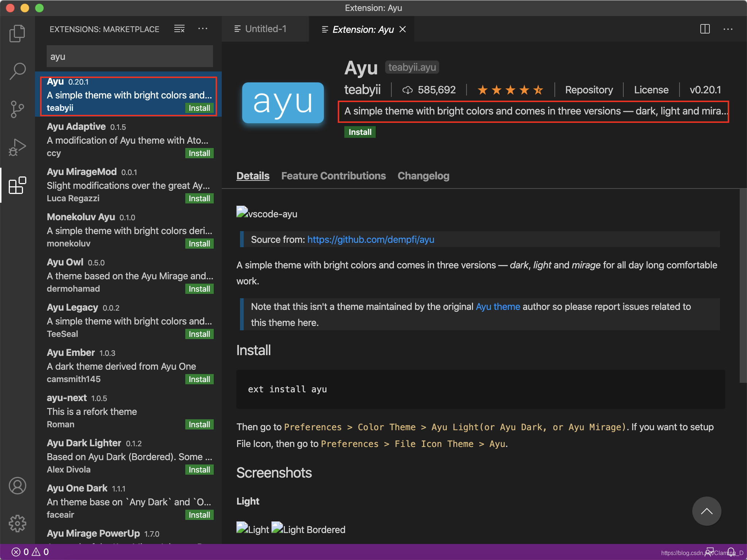Open the Explorer view in activity bar
The height and width of the screenshot is (560, 747).
click(17, 34)
